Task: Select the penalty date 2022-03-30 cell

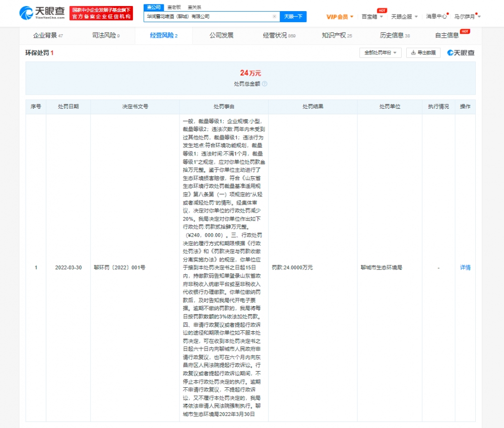Action: [x=69, y=267]
